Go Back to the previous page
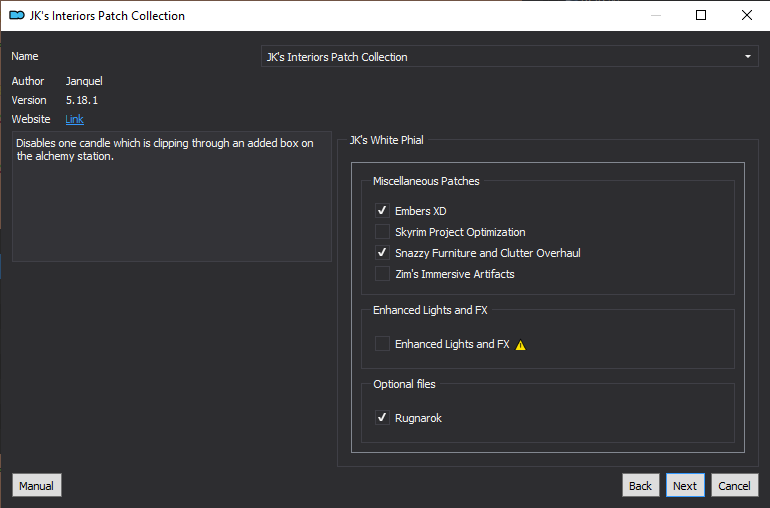Image resolution: width=770 pixels, height=508 pixels. click(x=640, y=485)
